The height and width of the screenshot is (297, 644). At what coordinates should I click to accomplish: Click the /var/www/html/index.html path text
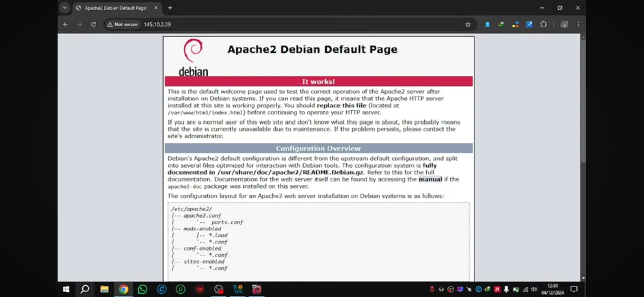[x=205, y=113]
